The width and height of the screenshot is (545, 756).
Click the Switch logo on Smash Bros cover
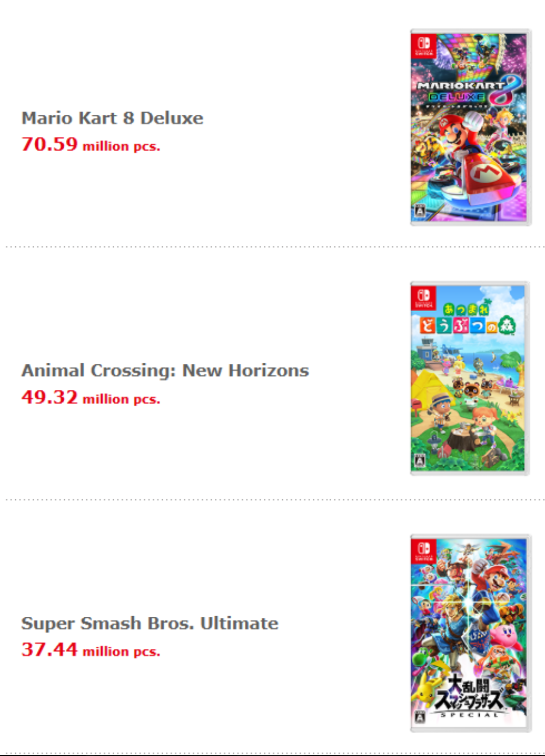click(x=424, y=550)
